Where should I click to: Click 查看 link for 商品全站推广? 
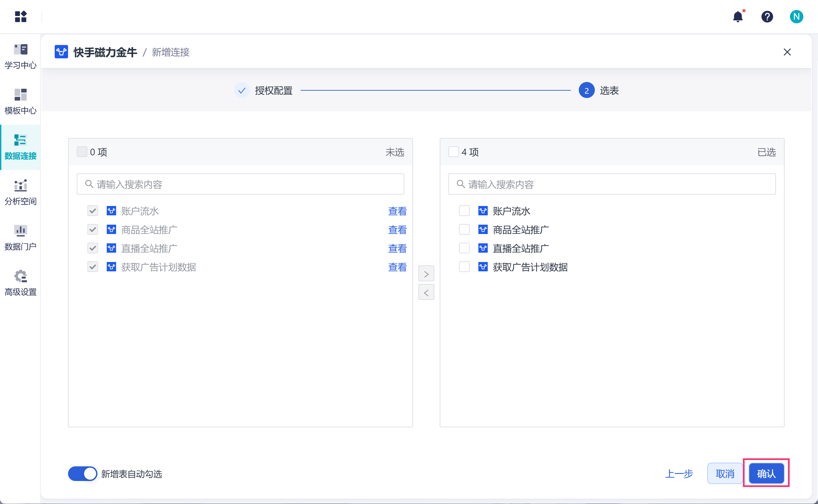click(397, 230)
